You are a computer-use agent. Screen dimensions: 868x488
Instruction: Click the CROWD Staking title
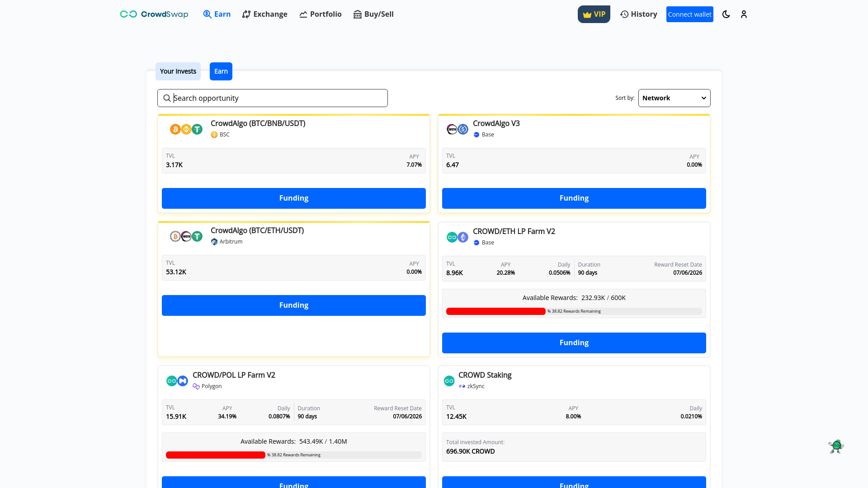click(485, 375)
